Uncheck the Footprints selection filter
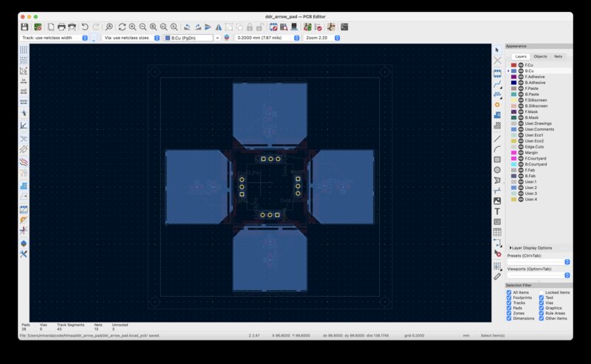Viewport: 591px width, 364px height. tap(509, 298)
